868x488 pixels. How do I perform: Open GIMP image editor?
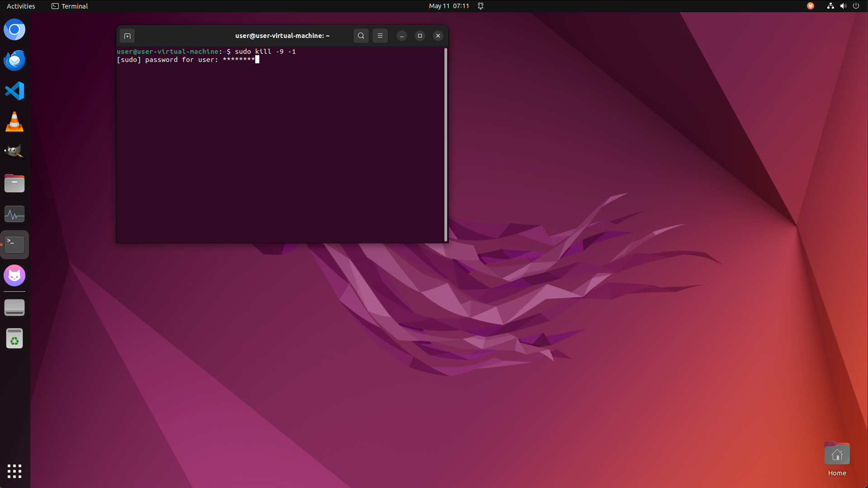point(14,152)
